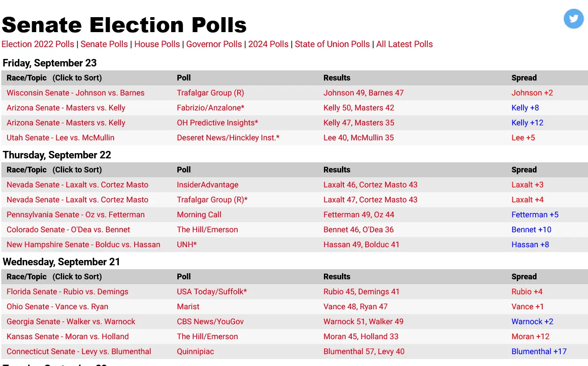Click the Wednesday table's Spread column header
Screen dimensions: 588x366
click(x=524, y=277)
